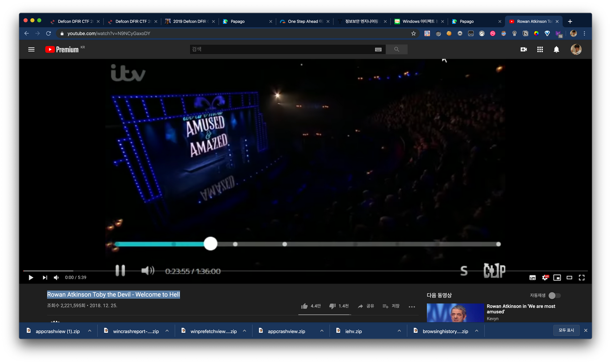Open Rowan Atkinson in 'We are most amused' title
The height and width of the screenshot is (364, 611).
[x=521, y=309]
